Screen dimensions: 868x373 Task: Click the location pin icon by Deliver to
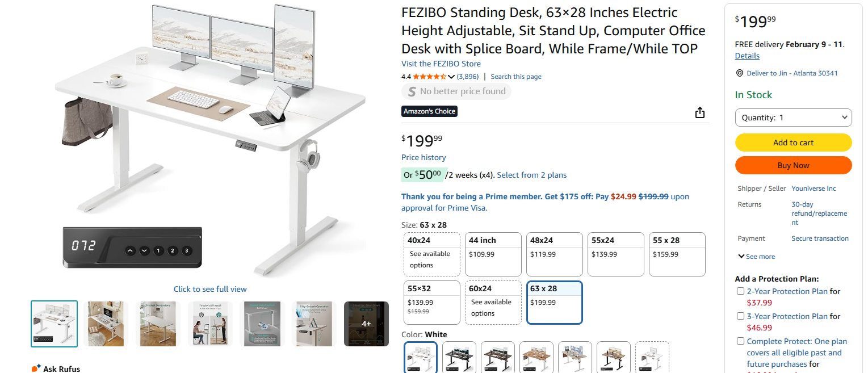pyautogui.click(x=739, y=73)
